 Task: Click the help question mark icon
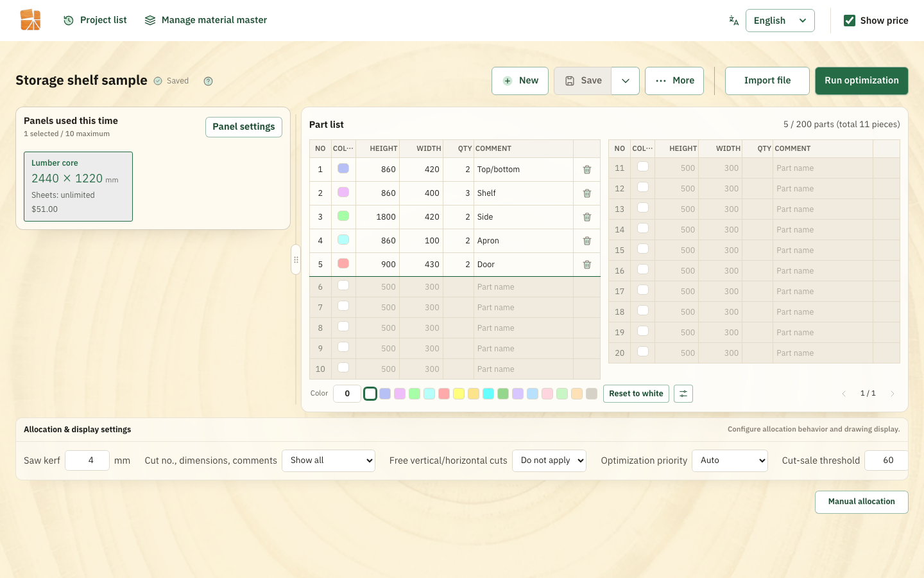click(208, 81)
